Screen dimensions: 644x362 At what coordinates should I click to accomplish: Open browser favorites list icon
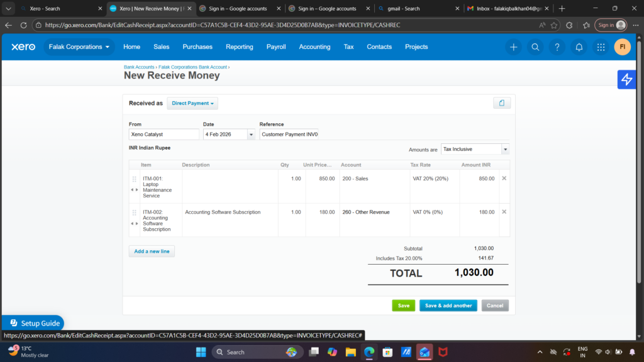coord(586,25)
